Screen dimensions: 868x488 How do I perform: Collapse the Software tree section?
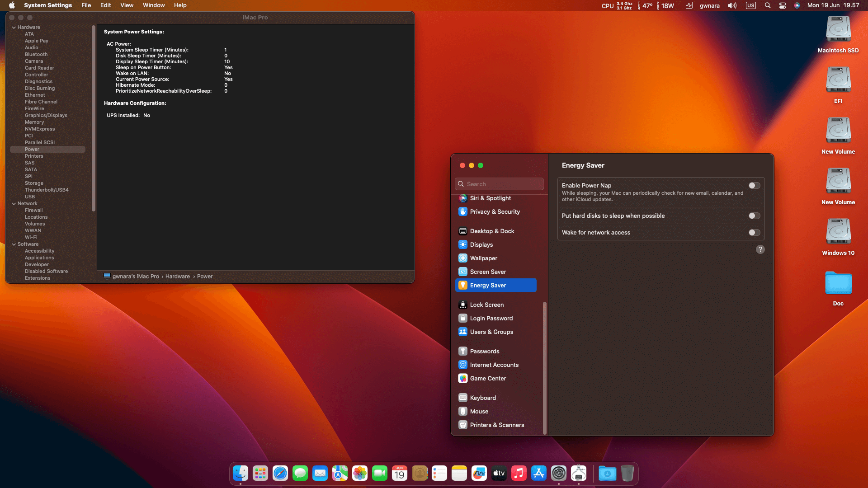(x=14, y=244)
